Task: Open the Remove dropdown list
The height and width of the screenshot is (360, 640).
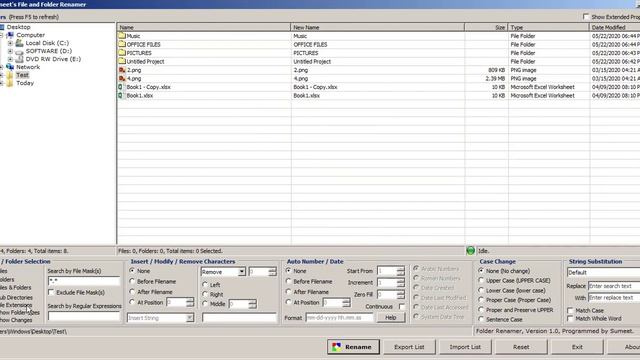Action: click(x=242, y=272)
